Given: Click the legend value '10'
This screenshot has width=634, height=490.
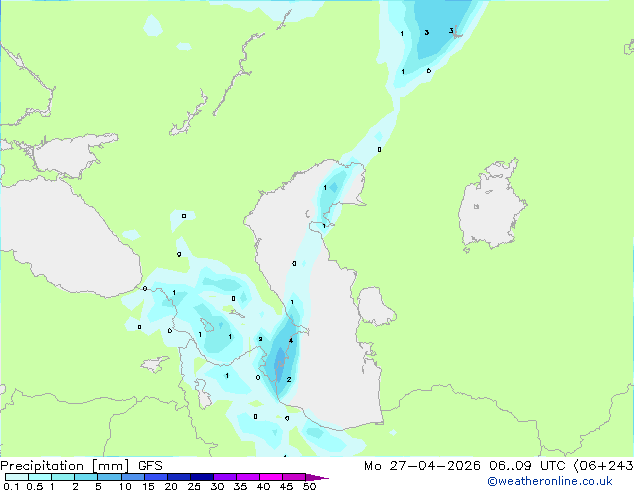Looking at the screenshot, I should (x=125, y=486).
